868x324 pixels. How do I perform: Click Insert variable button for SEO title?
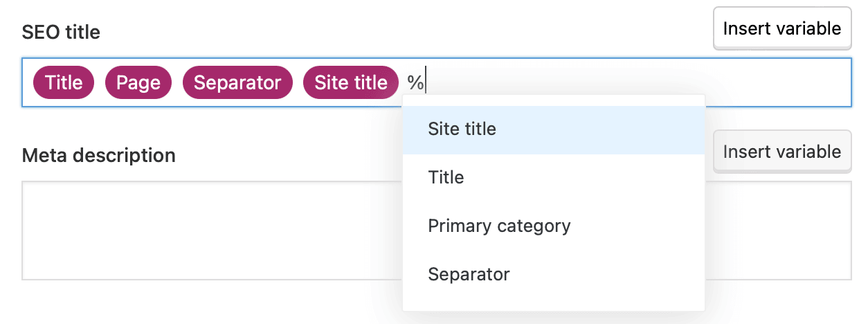(781, 28)
